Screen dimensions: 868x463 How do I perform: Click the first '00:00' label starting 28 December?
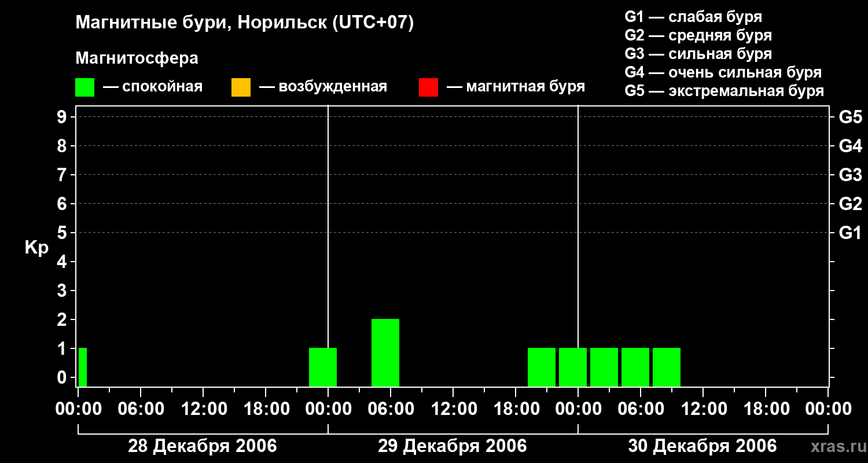[78, 409]
